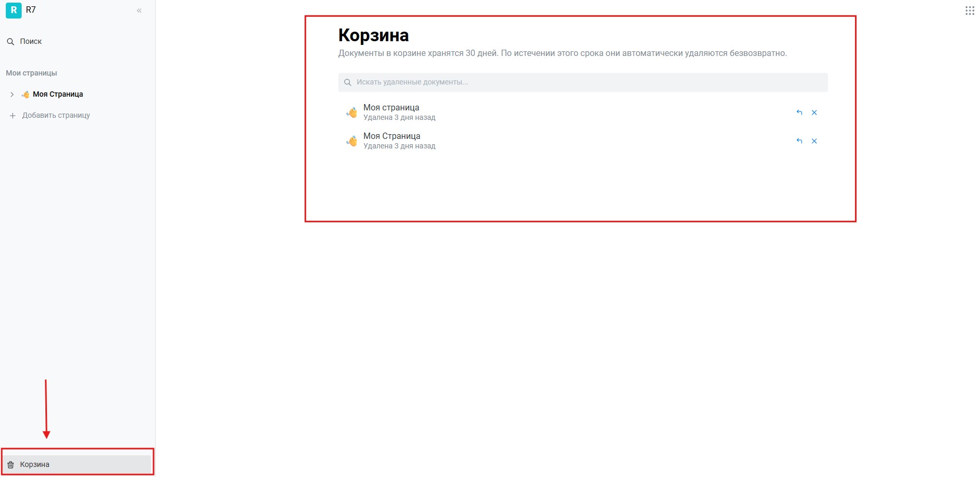Restore the deleted Моя Страница (capital С) document
The image size is (980, 477).
click(x=800, y=141)
